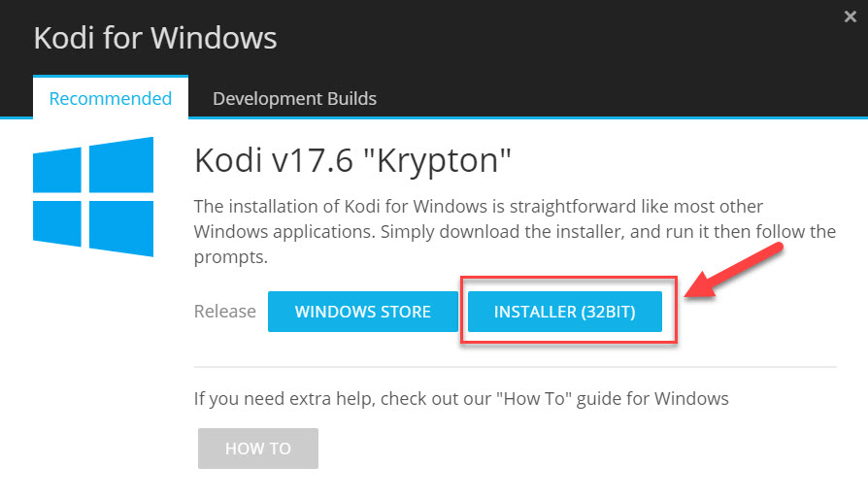Screen dimensions: 868x499
Task: Open the How To guide button
Action: [258, 449]
